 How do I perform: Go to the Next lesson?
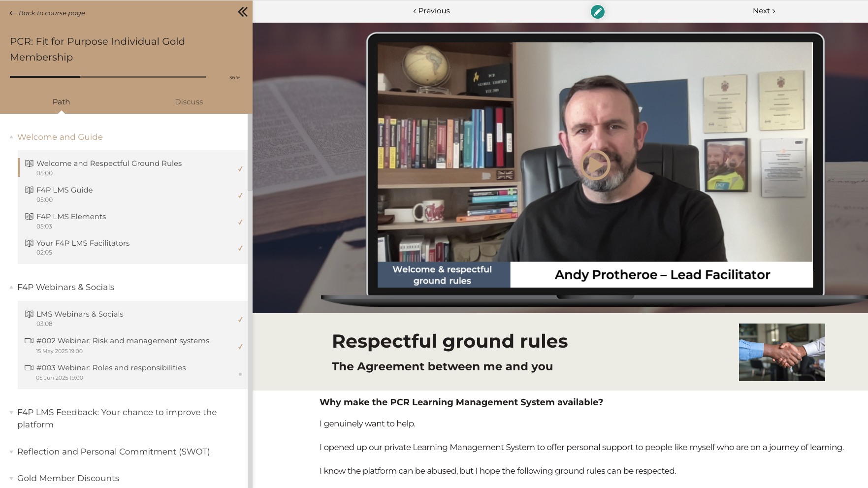(x=764, y=11)
